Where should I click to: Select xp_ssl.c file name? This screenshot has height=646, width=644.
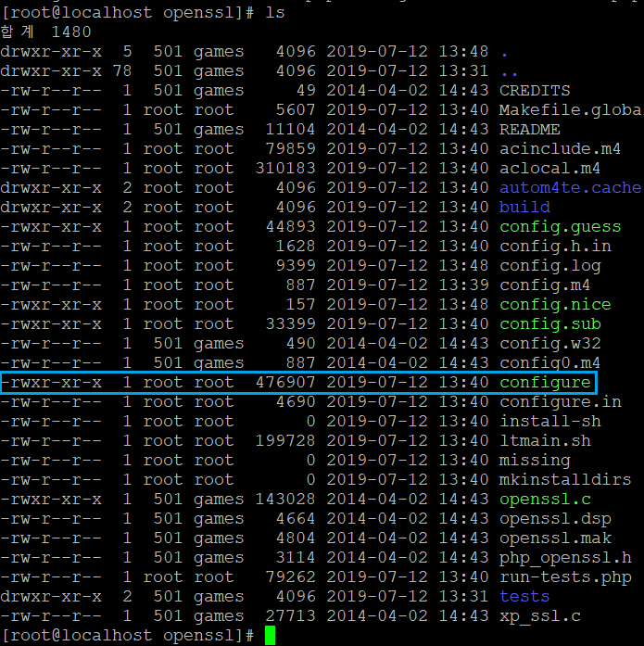click(x=540, y=616)
